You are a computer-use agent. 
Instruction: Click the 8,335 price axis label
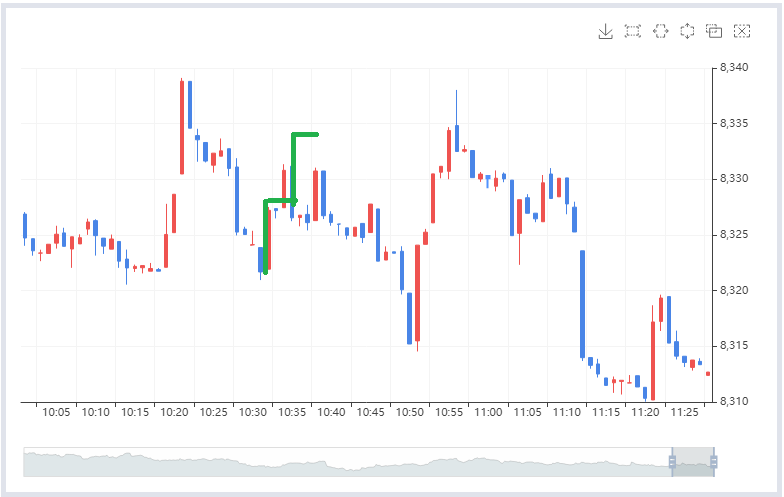click(734, 124)
